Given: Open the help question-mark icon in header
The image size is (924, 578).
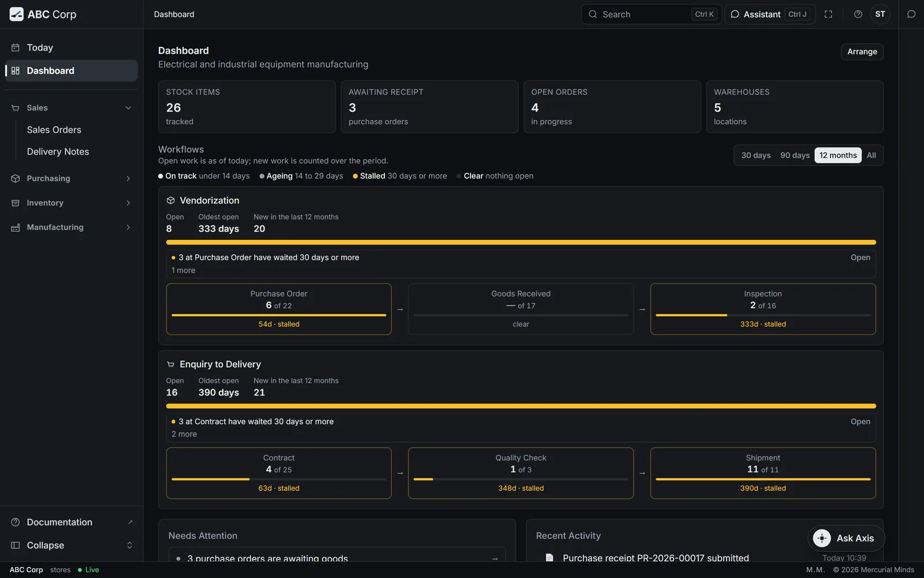Looking at the screenshot, I should point(858,14).
